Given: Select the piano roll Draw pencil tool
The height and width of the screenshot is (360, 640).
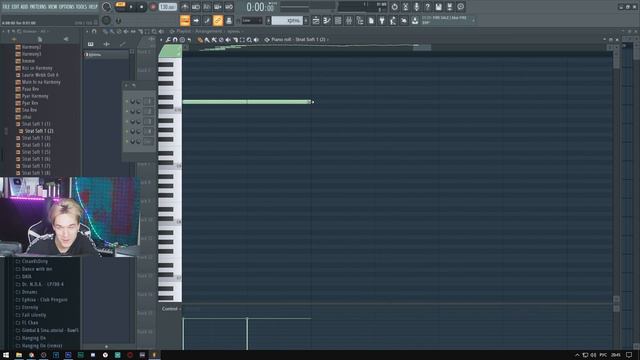Looking at the screenshot, I should 200,40.
